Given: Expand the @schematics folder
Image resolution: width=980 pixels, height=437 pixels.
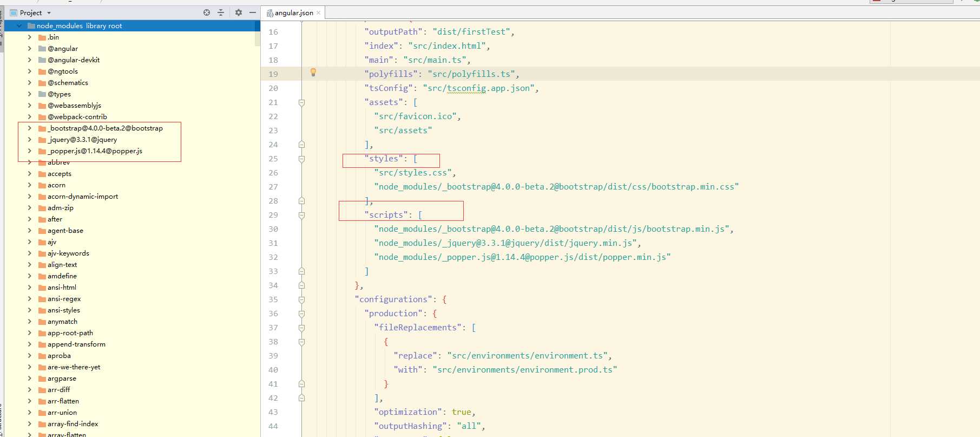Looking at the screenshot, I should point(30,83).
